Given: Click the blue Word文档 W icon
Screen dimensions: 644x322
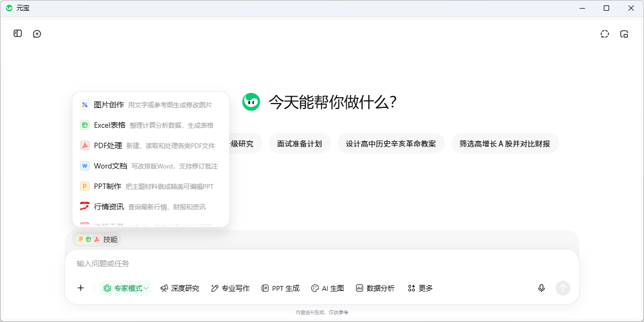Looking at the screenshot, I should (x=85, y=166).
